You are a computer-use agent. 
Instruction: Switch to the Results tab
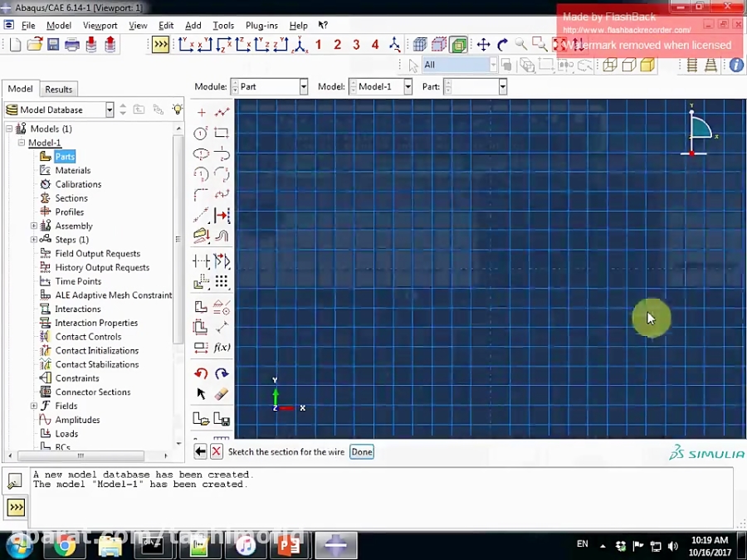pyautogui.click(x=58, y=89)
